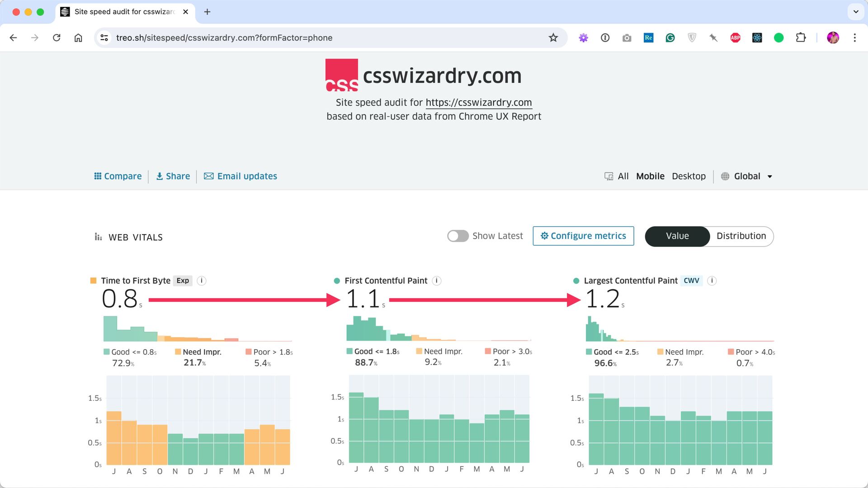
Task: Open the browser home page
Action: click(x=78, y=38)
